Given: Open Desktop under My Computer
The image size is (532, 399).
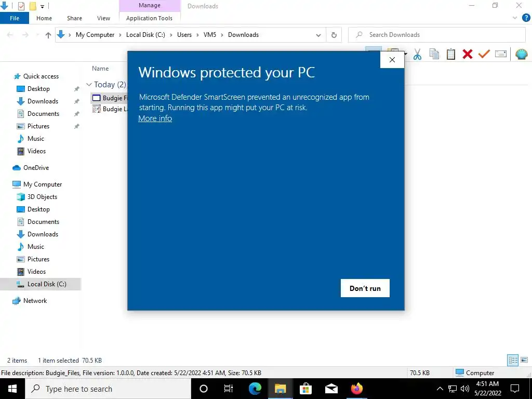Looking at the screenshot, I should pyautogui.click(x=38, y=209).
